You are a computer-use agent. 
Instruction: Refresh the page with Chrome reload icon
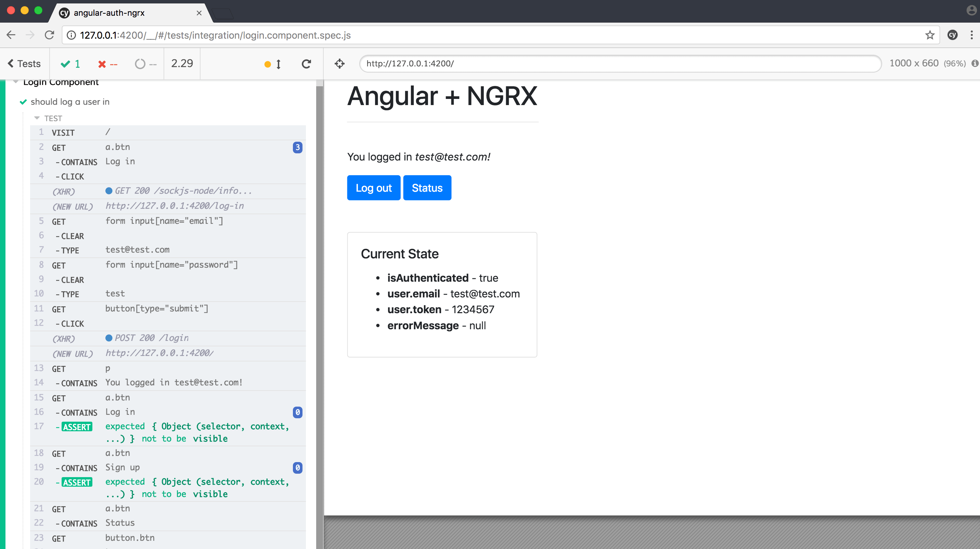50,35
